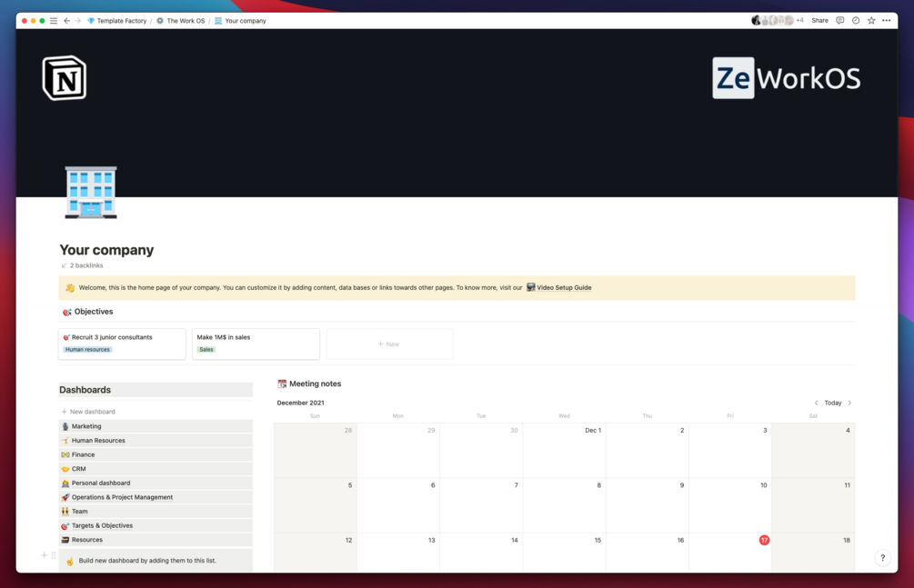Open the Video Setup Guide link
The image size is (914, 588).
tap(559, 287)
